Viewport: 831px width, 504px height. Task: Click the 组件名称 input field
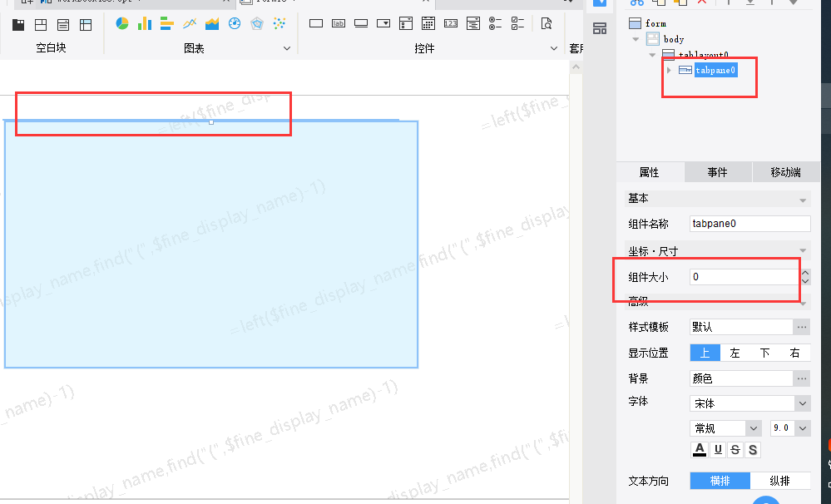[x=750, y=224]
